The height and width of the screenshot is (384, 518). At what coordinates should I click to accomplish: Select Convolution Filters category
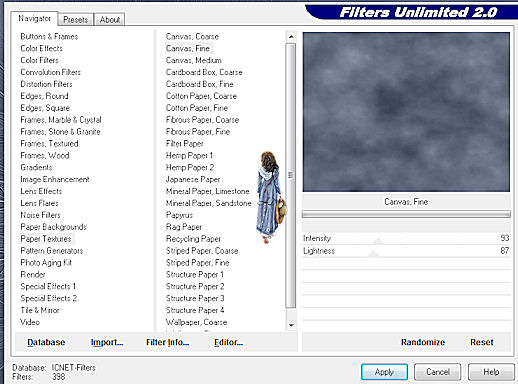(50, 72)
